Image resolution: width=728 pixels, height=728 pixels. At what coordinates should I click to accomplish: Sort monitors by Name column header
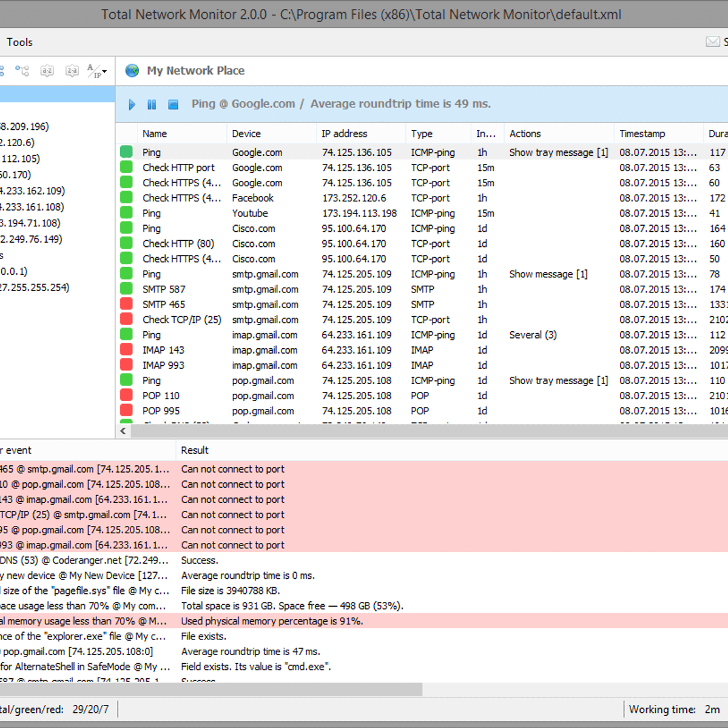[182, 133]
